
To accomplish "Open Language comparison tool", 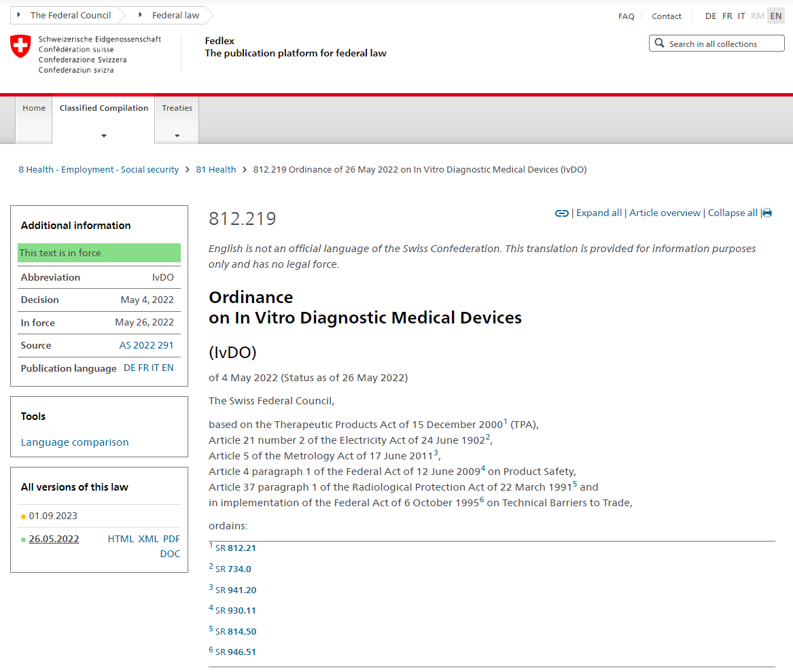I will [x=75, y=442].
